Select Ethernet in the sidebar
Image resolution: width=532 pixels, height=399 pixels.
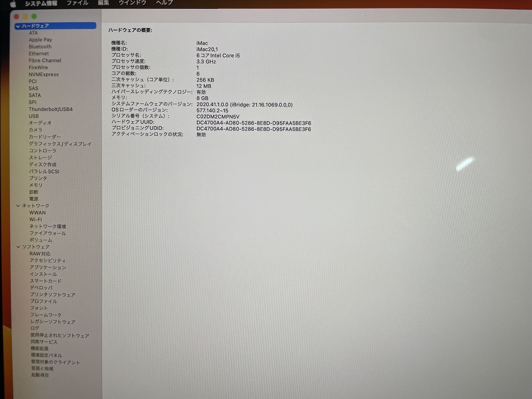click(x=39, y=54)
